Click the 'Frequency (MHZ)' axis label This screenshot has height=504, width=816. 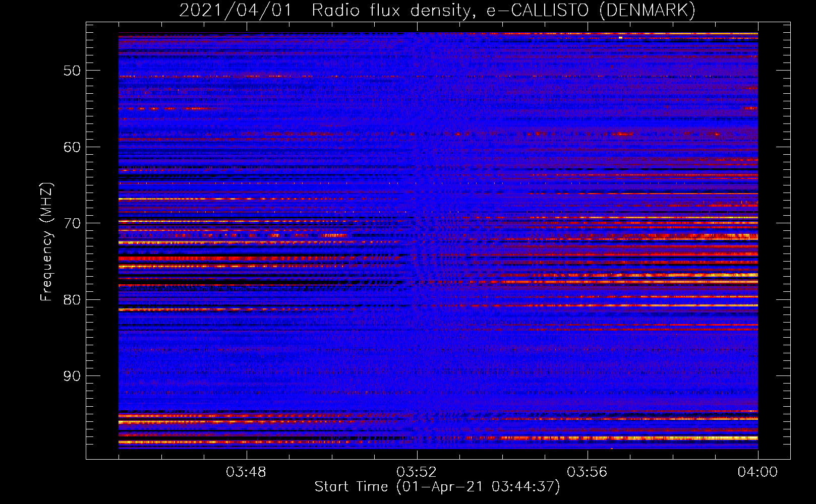[46, 242]
